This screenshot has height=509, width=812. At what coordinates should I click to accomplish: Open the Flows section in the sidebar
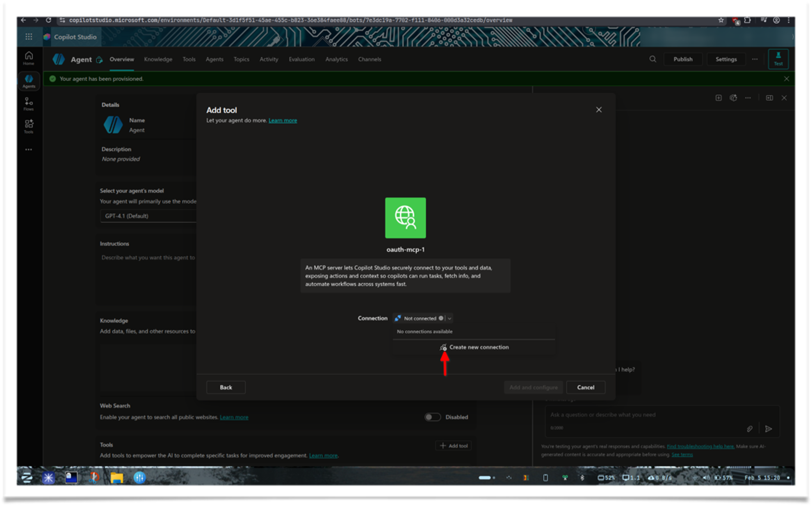[x=28, y=103]
